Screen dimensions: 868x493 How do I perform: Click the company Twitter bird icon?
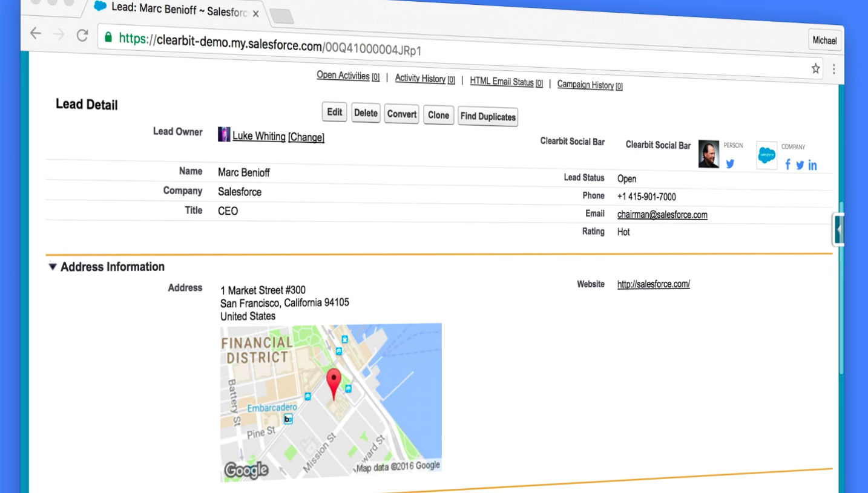[800, 165]
